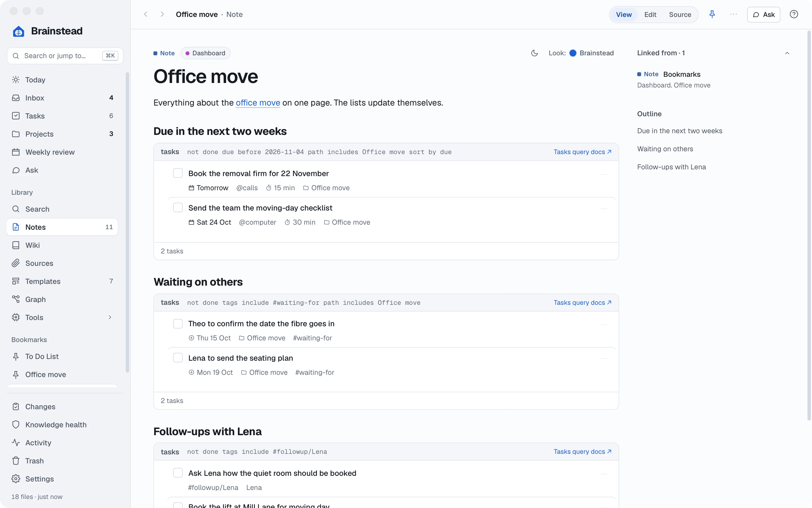Viewport: 812px width, 508px height.
Task: Open the Today view in the sidebar
Action: tap(62, 80)
